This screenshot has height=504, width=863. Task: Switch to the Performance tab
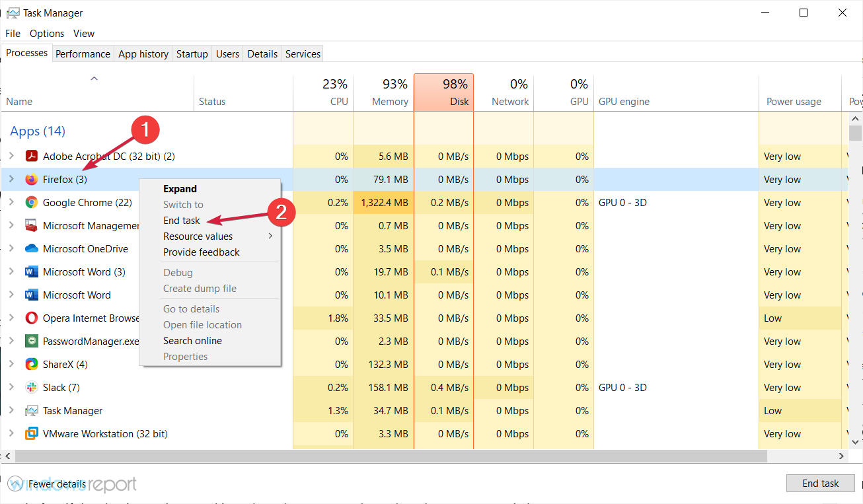tap(83, 54)
